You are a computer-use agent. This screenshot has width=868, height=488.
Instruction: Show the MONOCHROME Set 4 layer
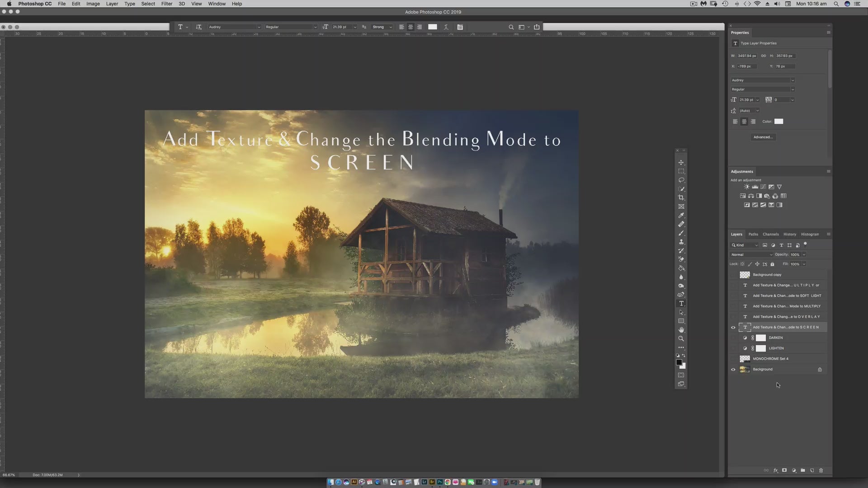coord(733,359)
